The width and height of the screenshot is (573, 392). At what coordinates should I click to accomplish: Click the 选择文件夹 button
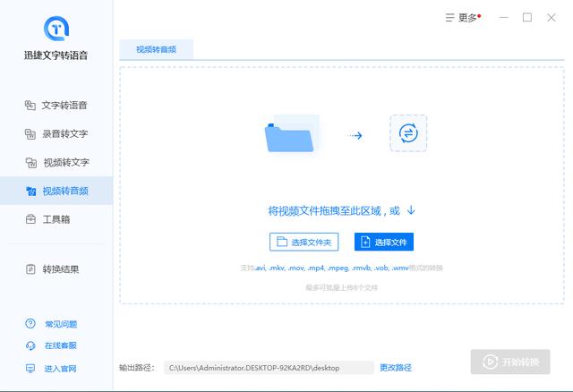tap(304, 242)
